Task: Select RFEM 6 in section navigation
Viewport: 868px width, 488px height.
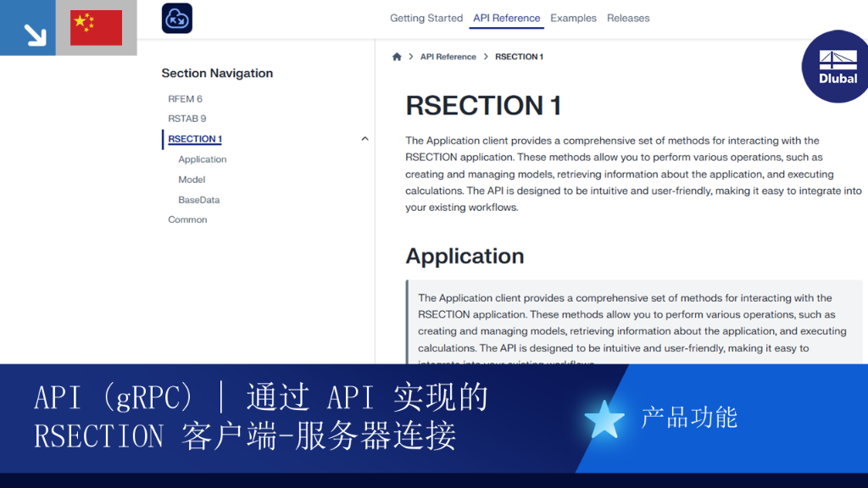Action: point(186,98)
